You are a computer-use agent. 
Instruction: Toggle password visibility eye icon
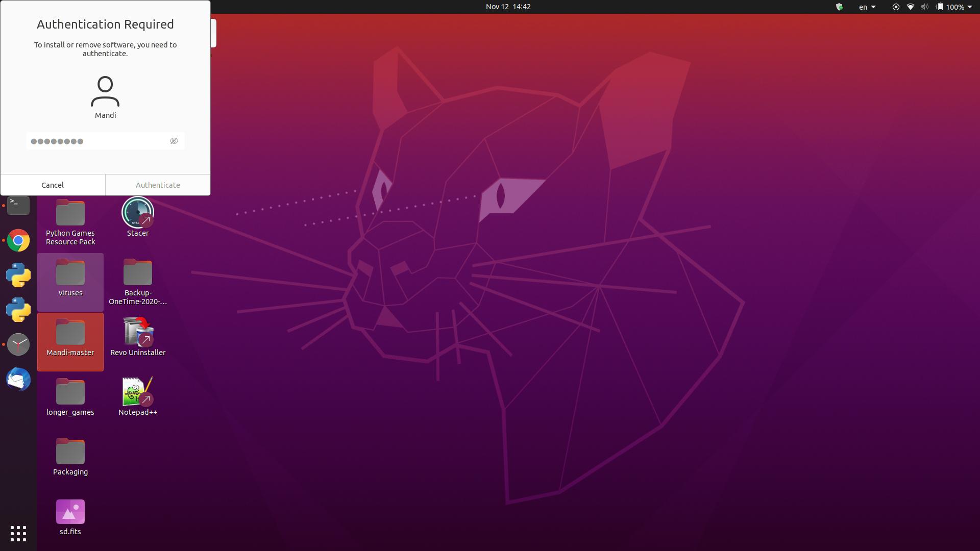click(x=174, y=141)
